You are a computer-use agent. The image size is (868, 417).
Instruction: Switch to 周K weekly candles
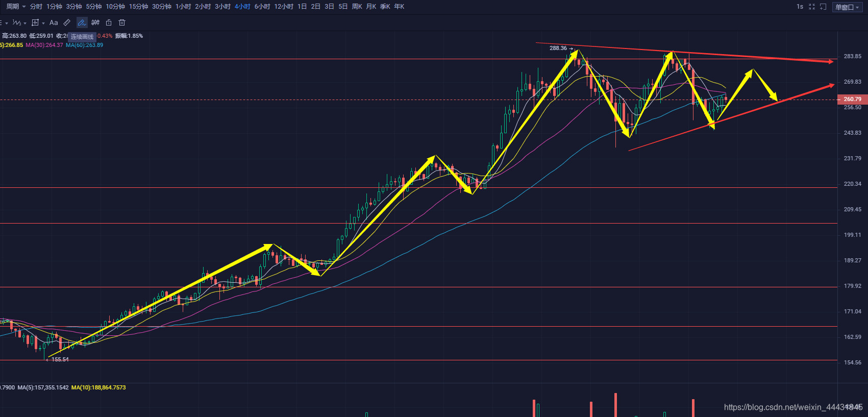pyautogui.click(x=357, y=7)
